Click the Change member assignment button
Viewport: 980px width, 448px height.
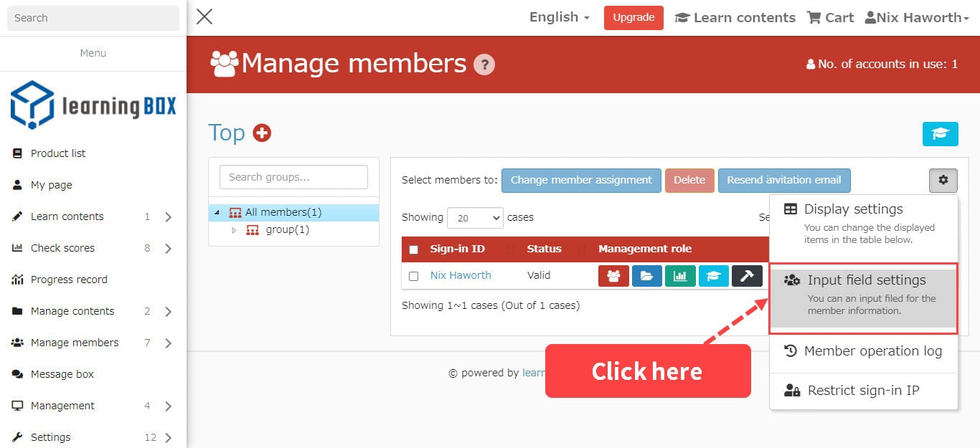coord(581,181)
